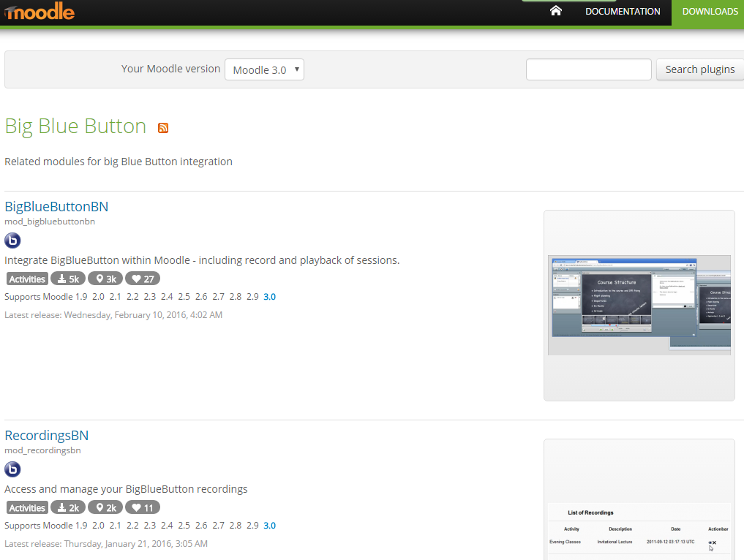
Task: Click the 3k sites badge for BigBlueButtonBN
Action: 105,279
